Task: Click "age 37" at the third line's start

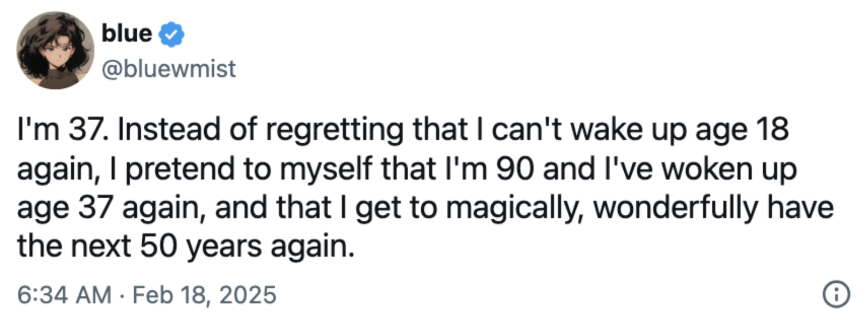Action: tap(65, 209)
